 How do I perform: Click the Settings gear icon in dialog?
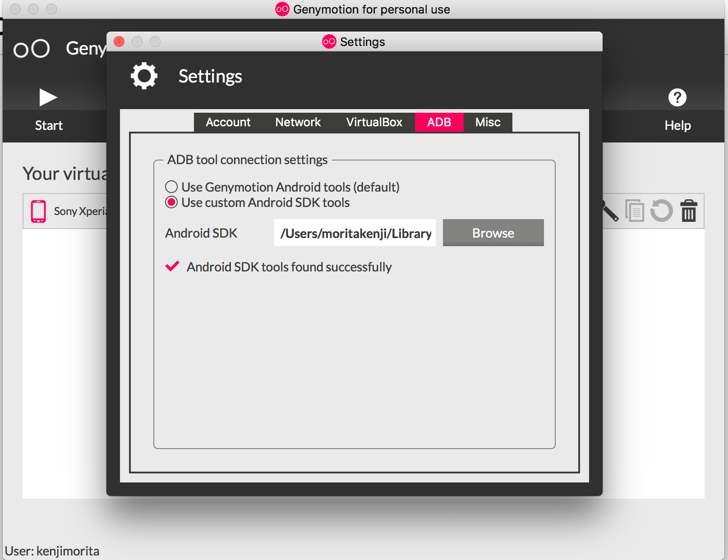(x=144, y=76)
